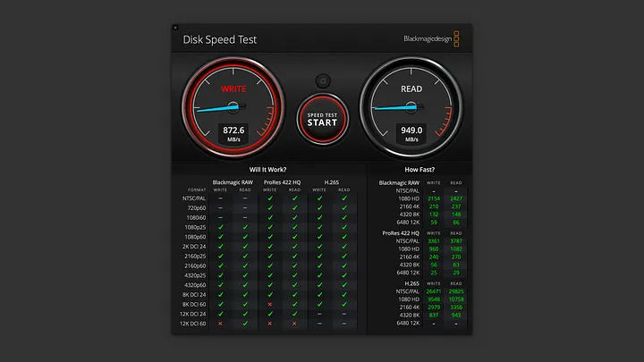
Task: Click the 4320p60 format row label
Action: (x=195, y=285)
